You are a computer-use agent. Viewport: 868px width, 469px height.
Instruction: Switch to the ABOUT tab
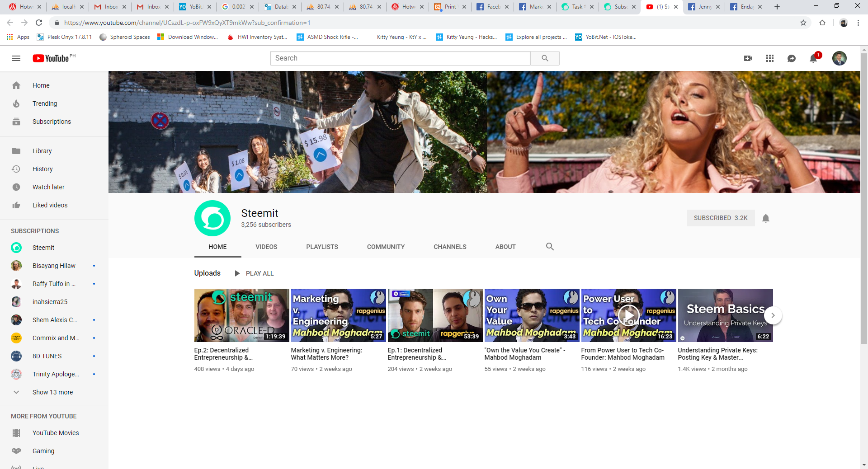505,247
